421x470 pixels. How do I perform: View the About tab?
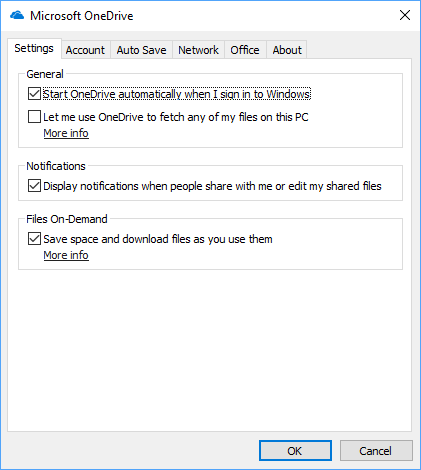click(x=287, y=50)
